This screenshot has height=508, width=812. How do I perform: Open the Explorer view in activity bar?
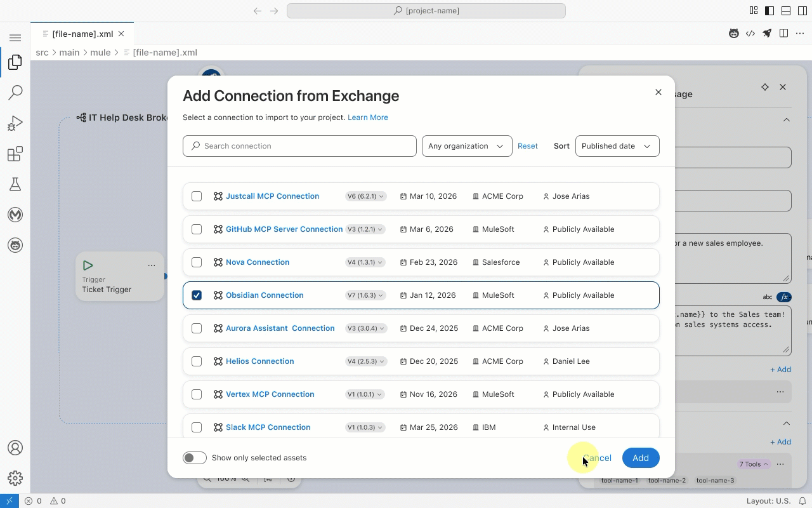[15, 62]
